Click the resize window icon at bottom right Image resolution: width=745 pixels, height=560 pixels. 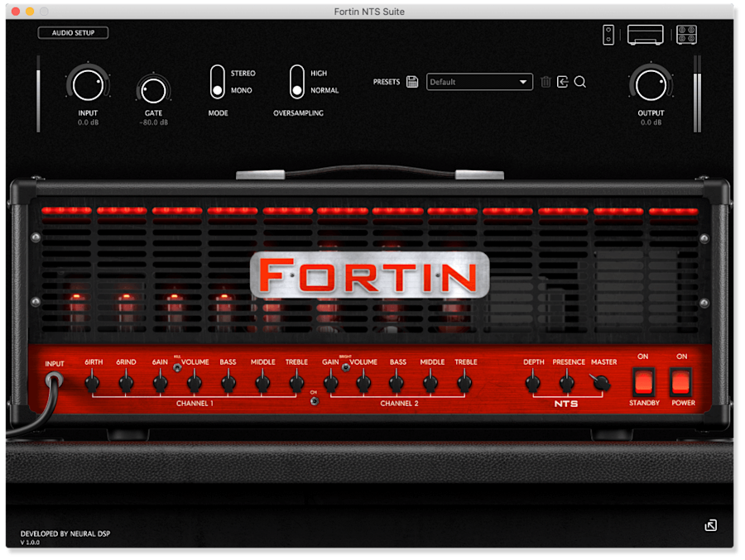point(710,525)
